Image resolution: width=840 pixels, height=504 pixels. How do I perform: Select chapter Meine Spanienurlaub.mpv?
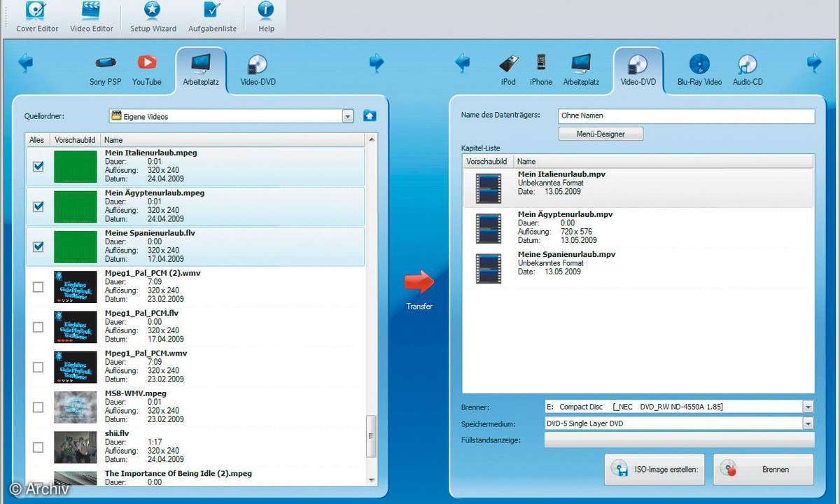pos(638,267)
